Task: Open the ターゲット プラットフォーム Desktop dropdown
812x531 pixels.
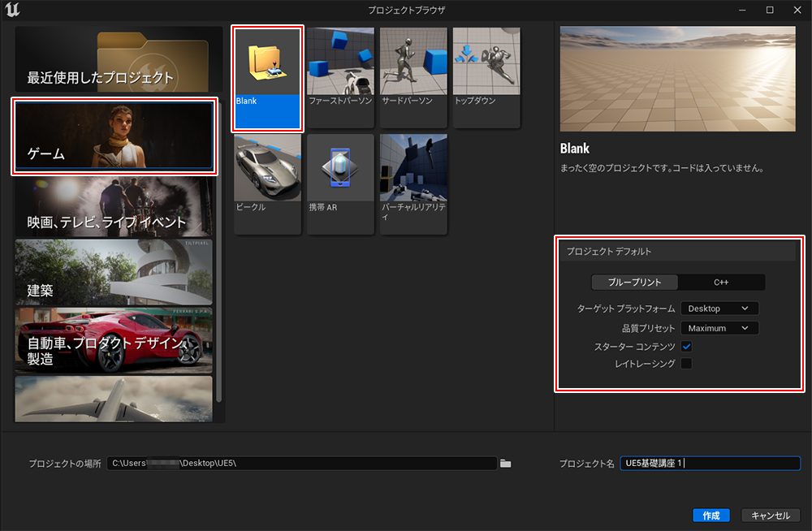Action: (719, 309)
